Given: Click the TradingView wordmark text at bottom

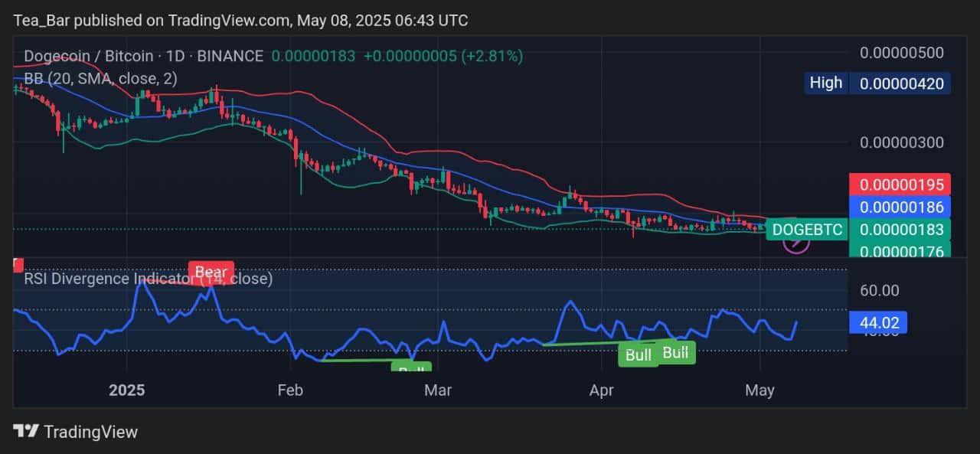Looking at the screenshot, I should 90,432.
